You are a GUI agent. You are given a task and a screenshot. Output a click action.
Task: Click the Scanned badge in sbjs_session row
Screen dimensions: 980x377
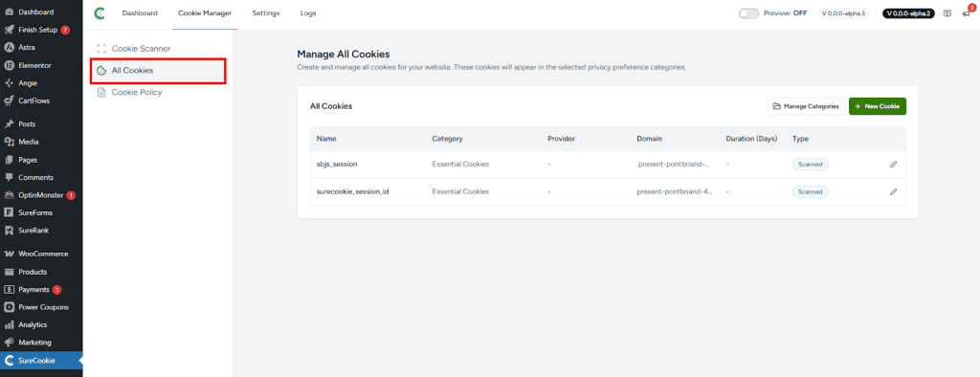pyautogui.click(x=810, y=165)
